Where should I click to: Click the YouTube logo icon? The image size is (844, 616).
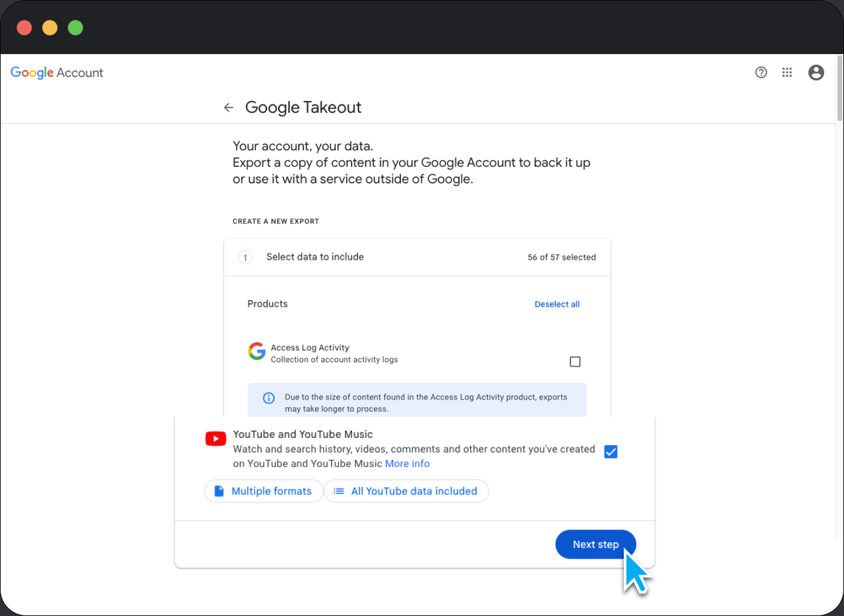216,438
